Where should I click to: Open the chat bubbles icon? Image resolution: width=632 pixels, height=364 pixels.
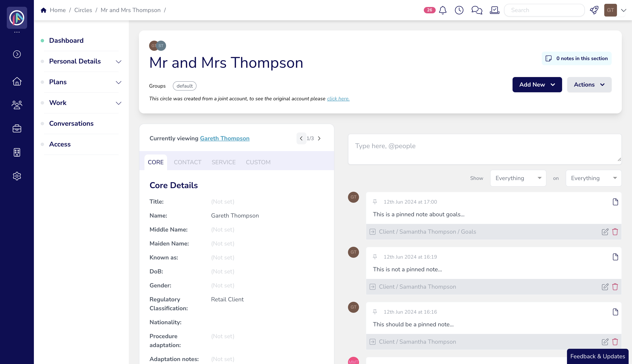[x=477, y=10]
